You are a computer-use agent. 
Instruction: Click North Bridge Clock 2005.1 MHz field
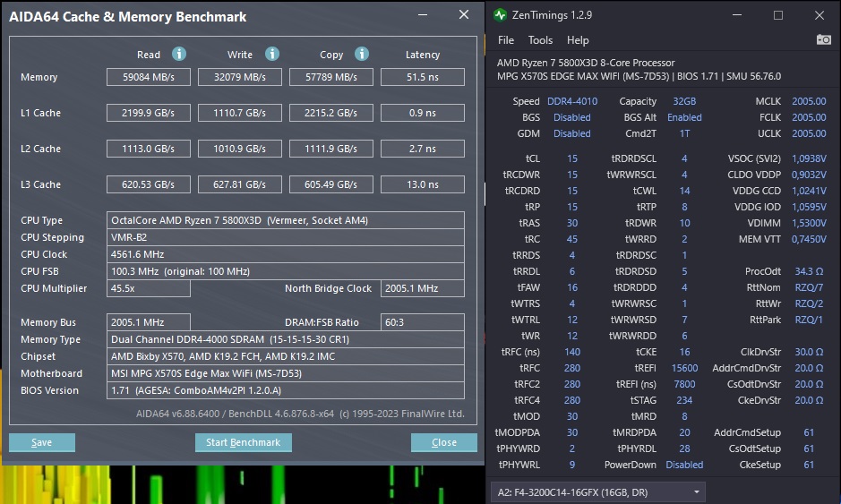423,288
